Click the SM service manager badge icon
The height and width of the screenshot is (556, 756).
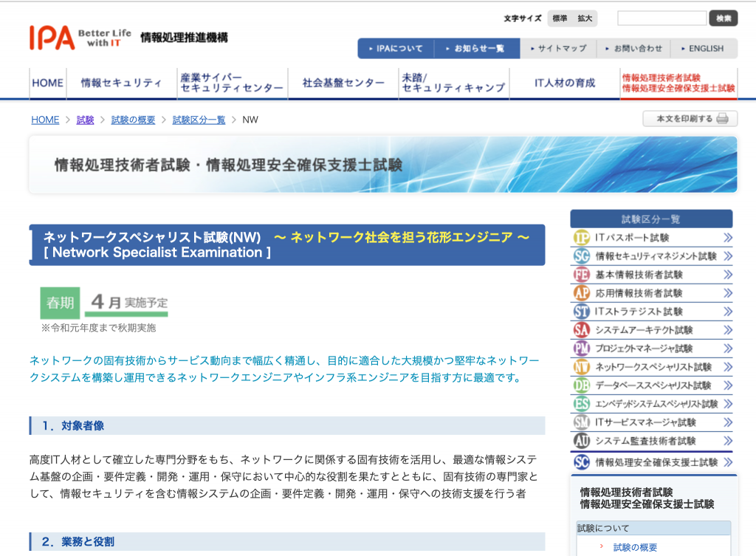tap(582, 422)
